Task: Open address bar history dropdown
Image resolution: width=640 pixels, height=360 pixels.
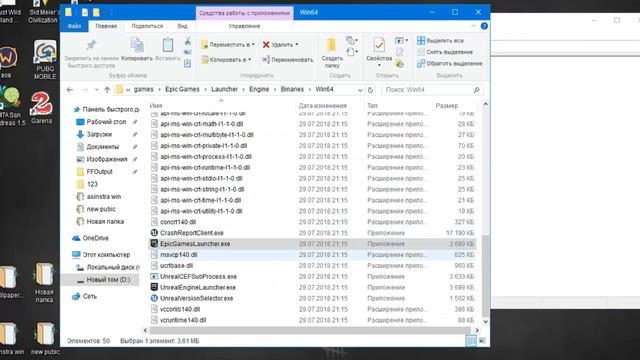Action: click(360, 90)
